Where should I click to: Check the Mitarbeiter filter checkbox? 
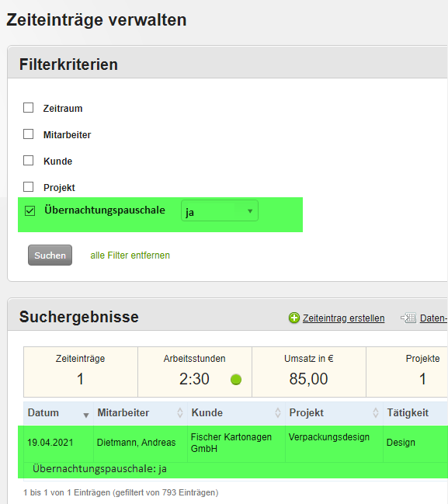click(x=28, y=134)
